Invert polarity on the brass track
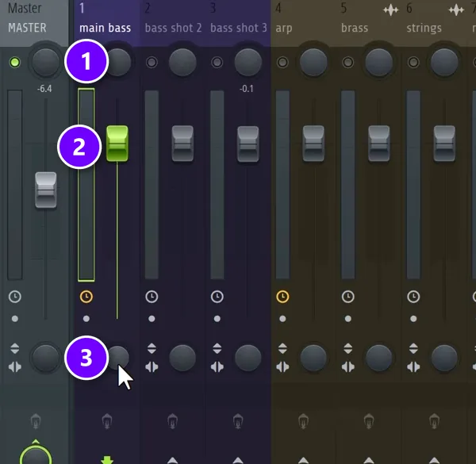 pyautogui.click(x=348, y=348)
